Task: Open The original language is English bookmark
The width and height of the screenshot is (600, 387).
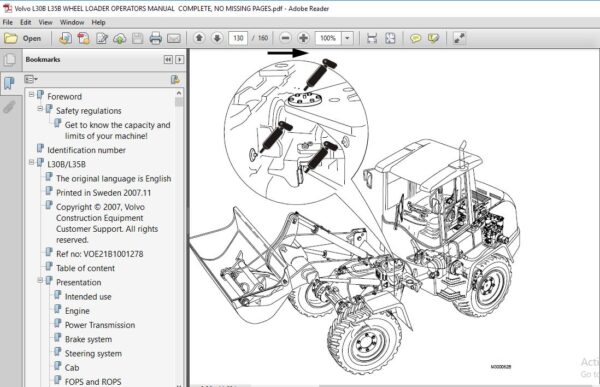Action: tap(114, 178)
